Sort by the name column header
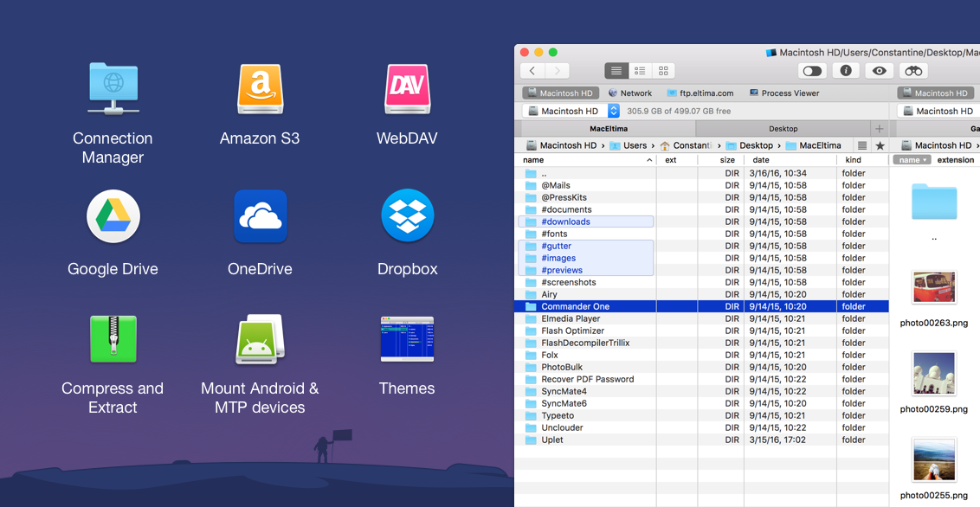Image resolution: width=980 pixels, height=507 pixels. click(x=585, y=160)
